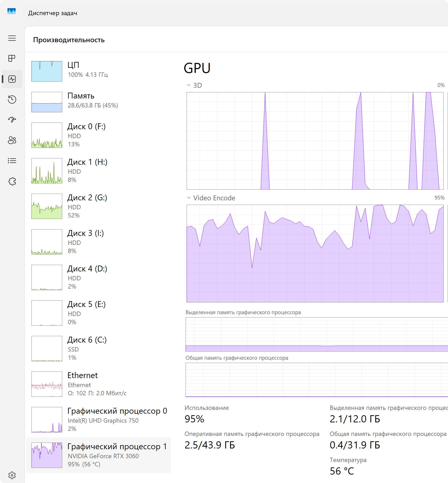448x483 pixels.
Task: Select the Performance page icon
Action: pos(12,79)
